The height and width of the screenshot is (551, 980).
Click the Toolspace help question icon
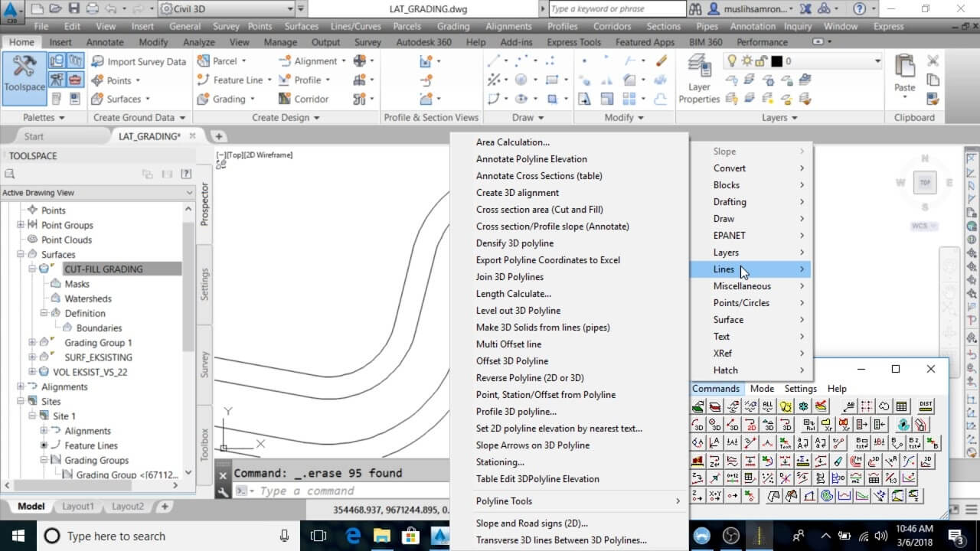pos(185,174)
